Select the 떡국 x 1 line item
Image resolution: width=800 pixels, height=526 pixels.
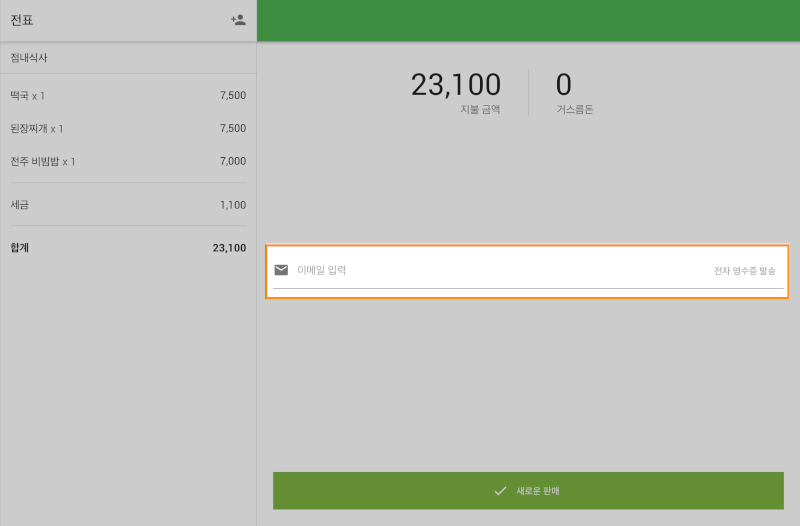[x=28, y=96]
